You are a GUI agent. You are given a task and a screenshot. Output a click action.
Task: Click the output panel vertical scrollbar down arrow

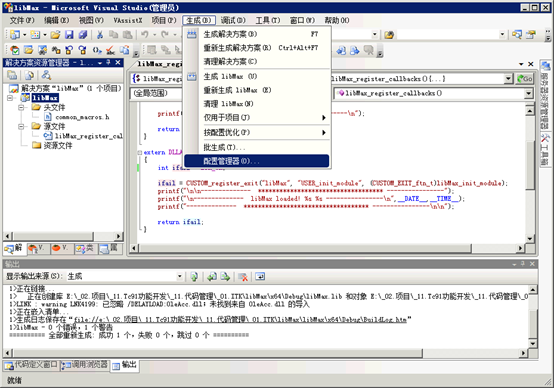[x=532, y=343]
